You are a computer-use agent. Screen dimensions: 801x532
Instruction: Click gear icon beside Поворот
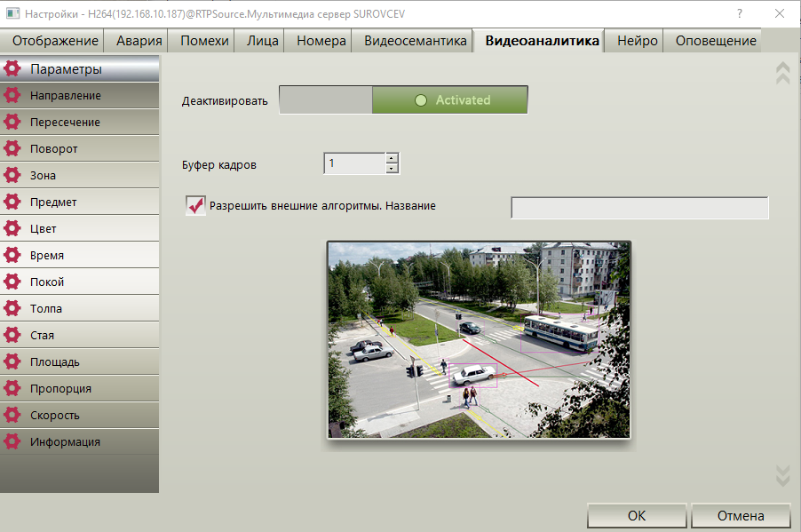(x=12, y=148)
